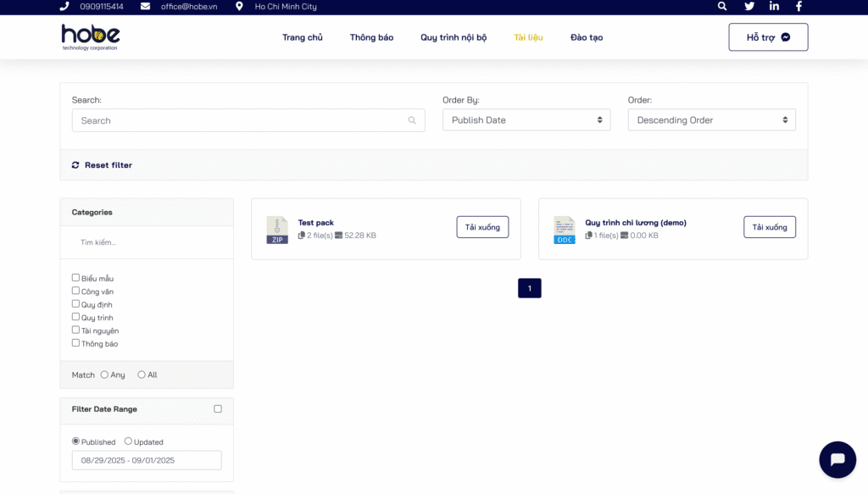Select Match All radio option
Image resolution: width=868 pixels, height=494 pixels.
(x=142, y=375)
